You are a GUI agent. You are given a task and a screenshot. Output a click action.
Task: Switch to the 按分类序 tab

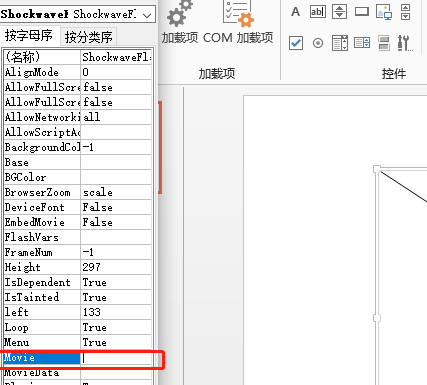89,37
